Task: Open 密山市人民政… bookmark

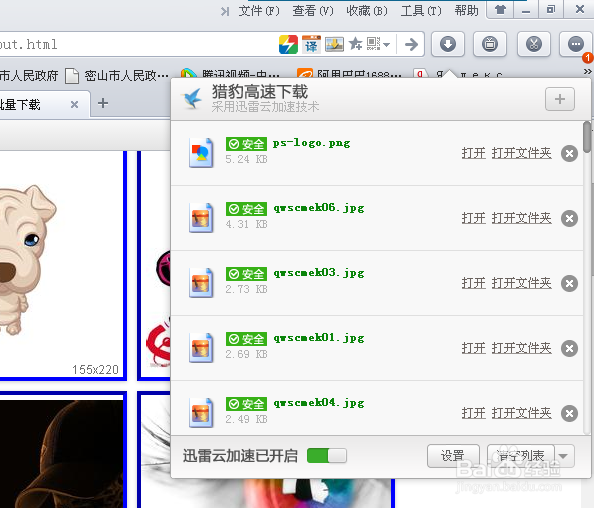Action: pyautogui.click(x=117, y=76)
